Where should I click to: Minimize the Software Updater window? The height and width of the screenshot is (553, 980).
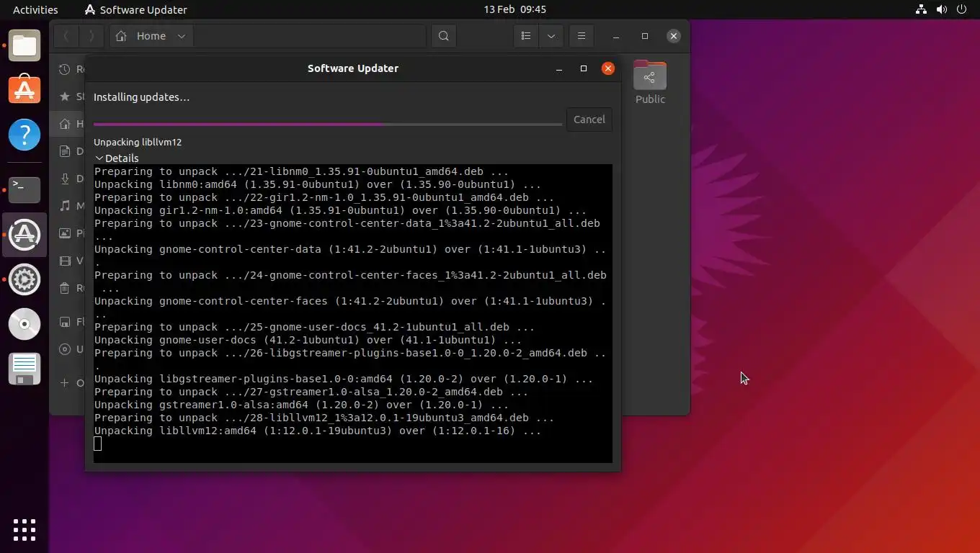tap(559, 68)
